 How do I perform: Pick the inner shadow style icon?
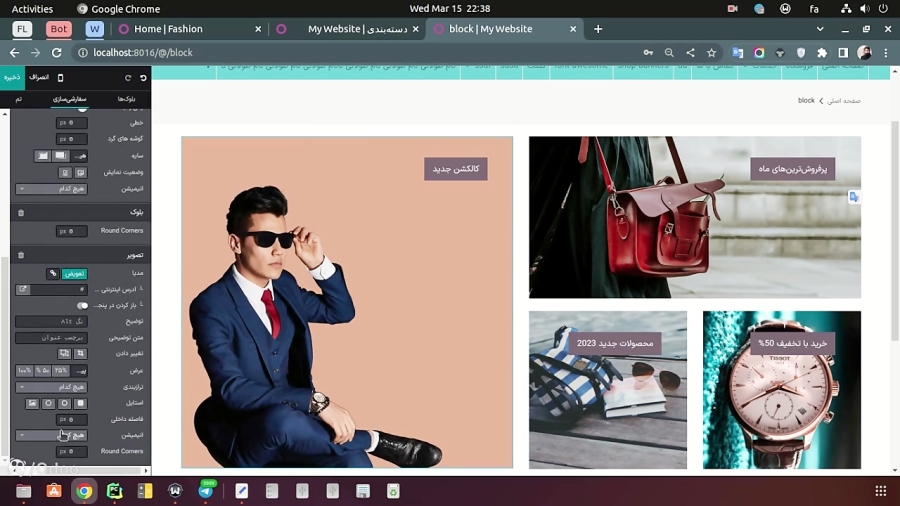click(42, 155)
